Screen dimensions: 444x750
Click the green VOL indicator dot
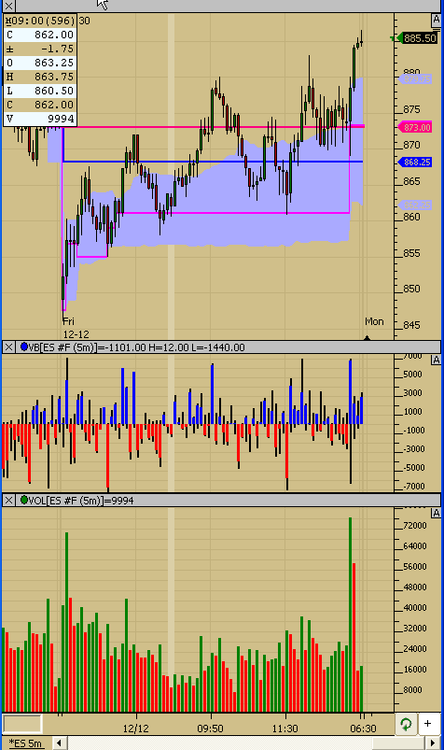point(24,500)
